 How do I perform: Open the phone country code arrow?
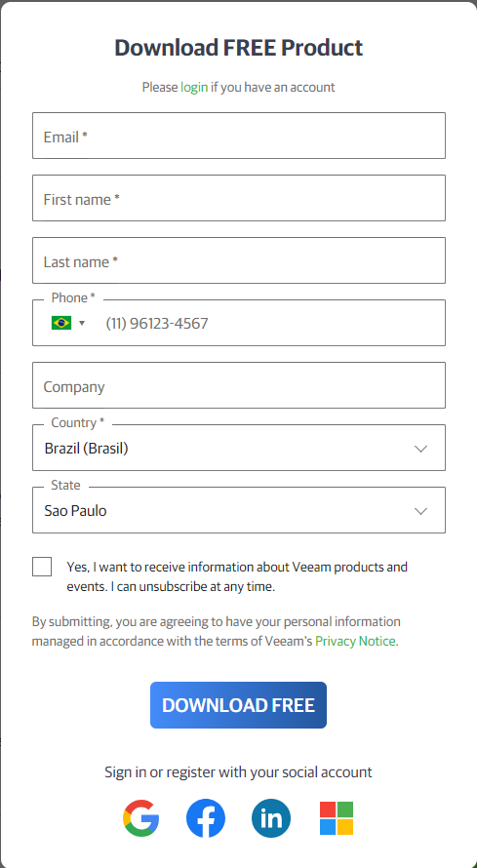82,323
